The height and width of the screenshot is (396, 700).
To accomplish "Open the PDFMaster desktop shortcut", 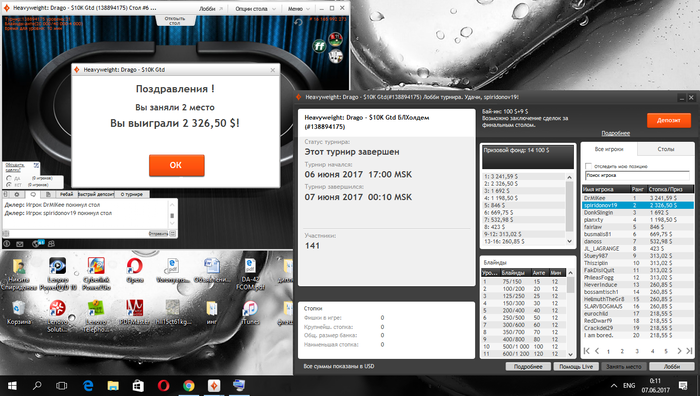I will 135,313.
